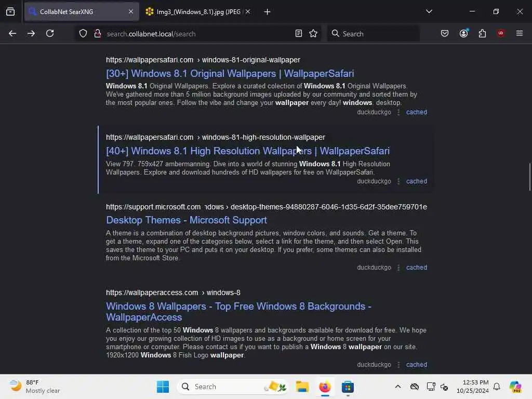
Task: Open cloud sync disabled tray icon
Action: pos(414,387)
